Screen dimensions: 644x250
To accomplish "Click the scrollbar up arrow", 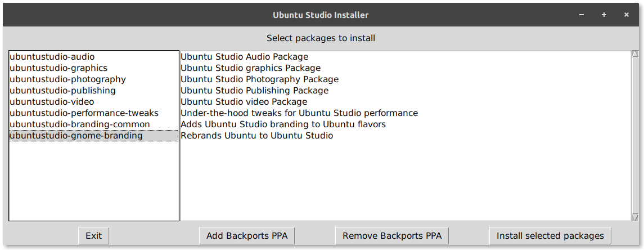I will pyautogui.click(x=635, y=55).
